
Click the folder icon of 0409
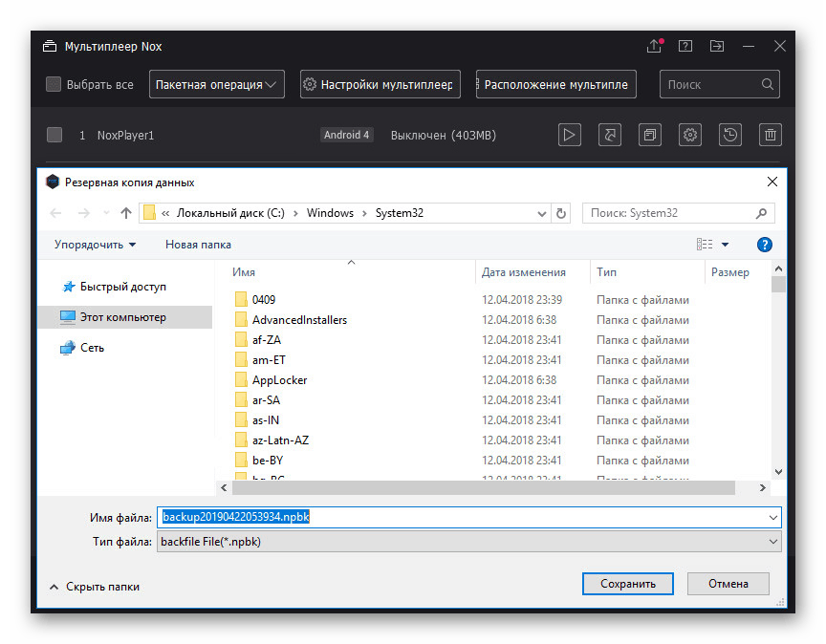[x=241, y=299]
